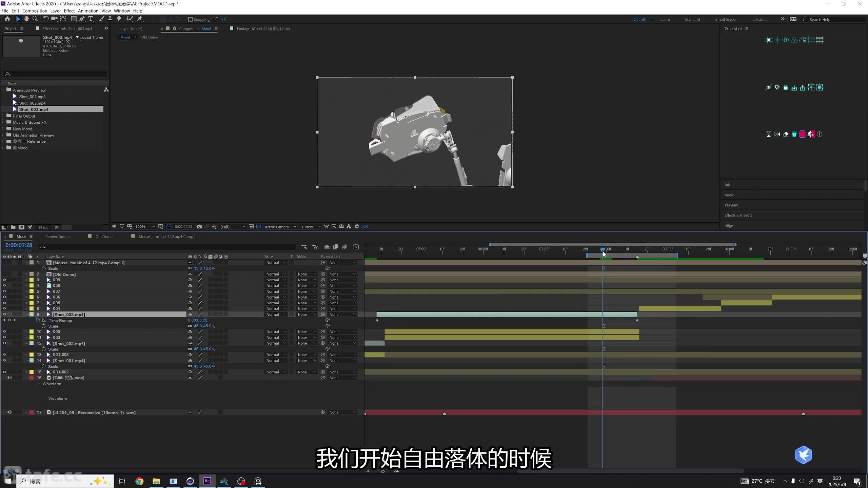The height and width of the screenshot is (488, 868).
Task: Expand the Music & Sound FX folder
Action: [x=3, y=122]
